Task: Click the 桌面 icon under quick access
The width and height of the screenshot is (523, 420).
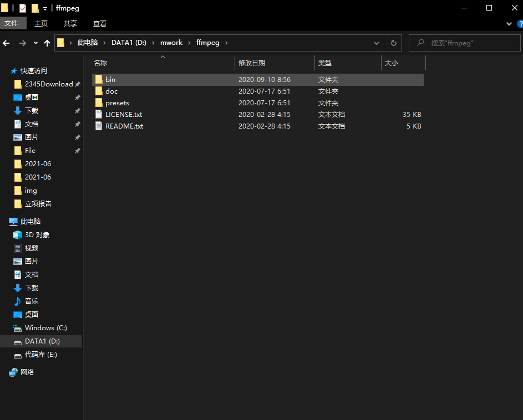Action: 18,98
